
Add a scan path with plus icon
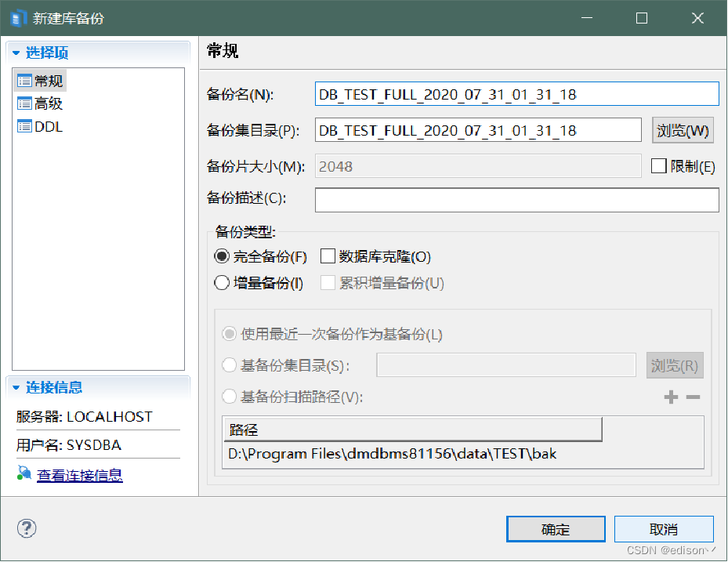tap(671, 397)
